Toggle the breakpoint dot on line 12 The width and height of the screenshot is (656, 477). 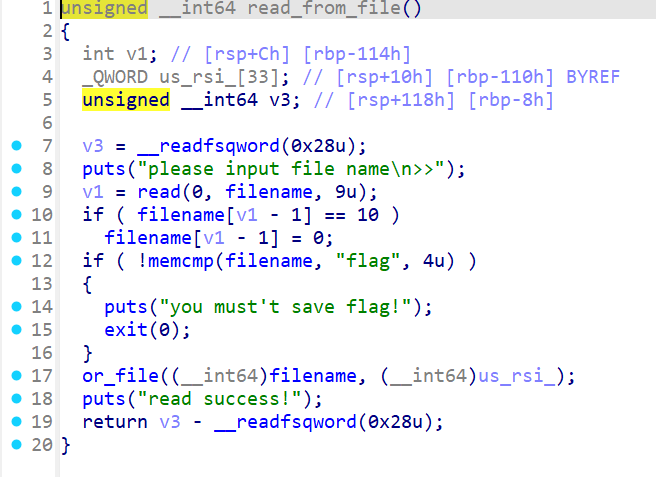[16, 261]
